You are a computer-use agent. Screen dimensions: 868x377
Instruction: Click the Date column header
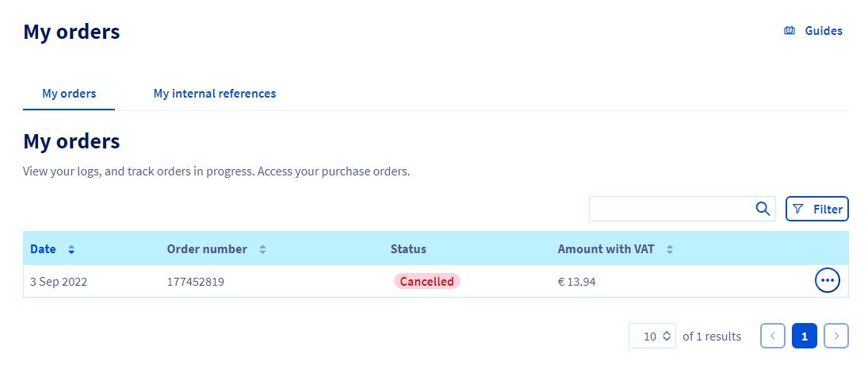pyautogui.click(x=43, y=249)
